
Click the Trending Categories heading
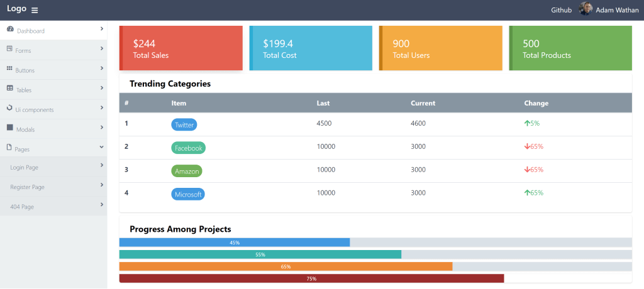click(170, 84)
